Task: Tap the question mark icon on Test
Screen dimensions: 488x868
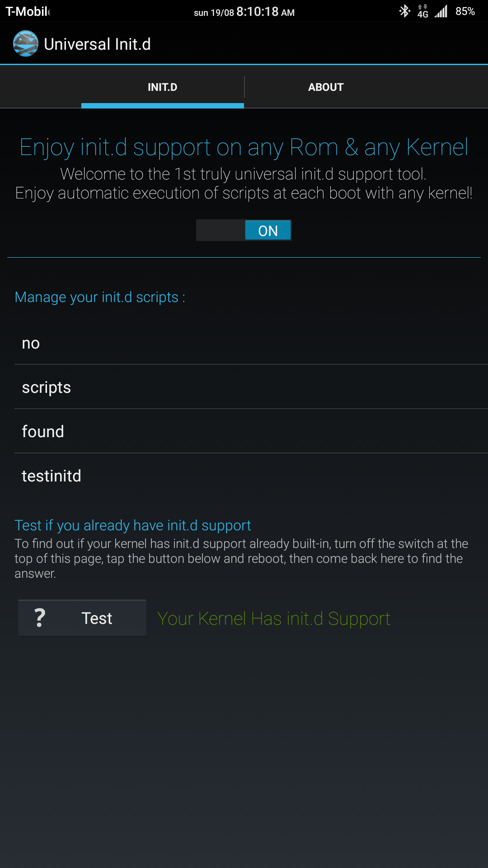Action: (40, 618)
